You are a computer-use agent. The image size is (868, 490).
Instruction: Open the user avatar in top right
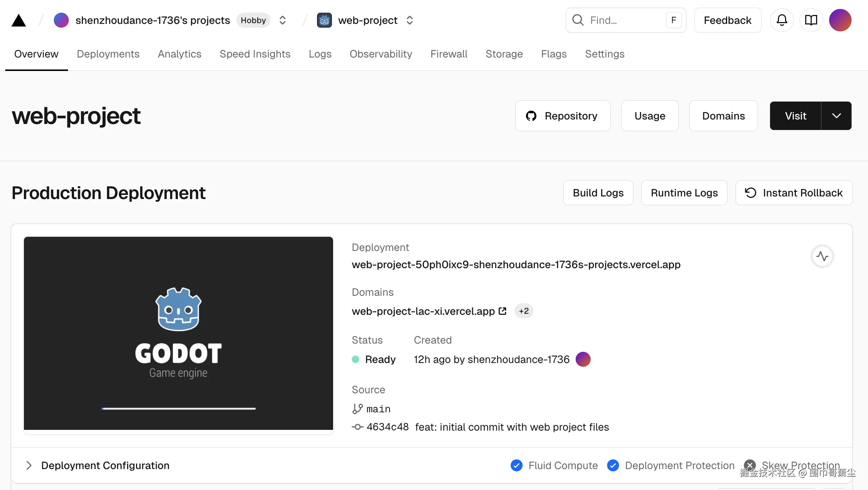[x=840, y=20]
